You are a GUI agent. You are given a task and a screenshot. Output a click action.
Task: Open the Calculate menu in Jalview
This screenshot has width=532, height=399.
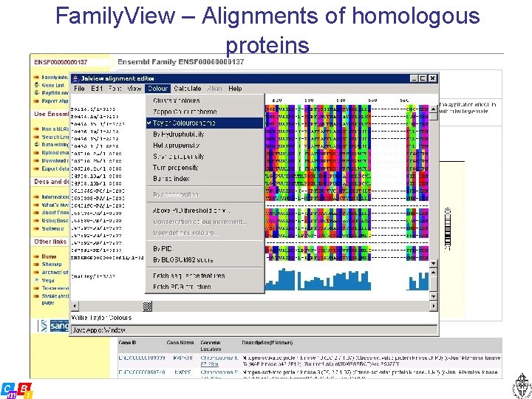tap(187, 89)
